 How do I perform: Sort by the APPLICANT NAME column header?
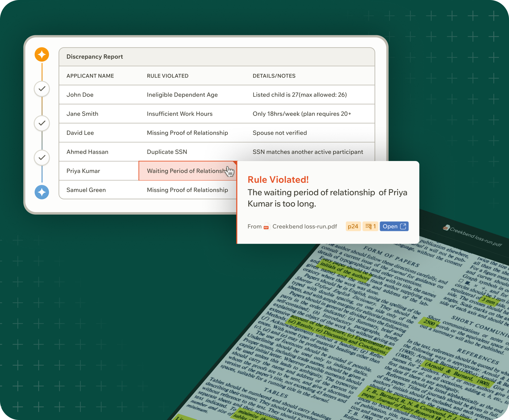[x=90, y=76]
